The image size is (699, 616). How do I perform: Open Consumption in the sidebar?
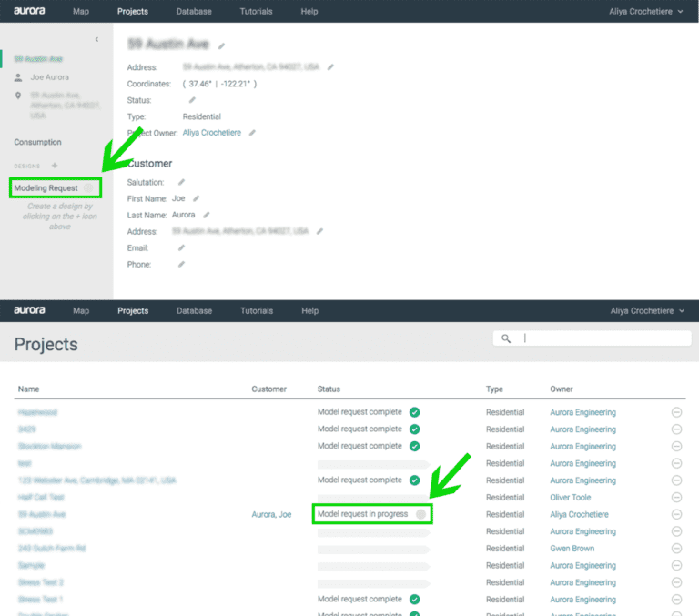click(x=37, y=142)
